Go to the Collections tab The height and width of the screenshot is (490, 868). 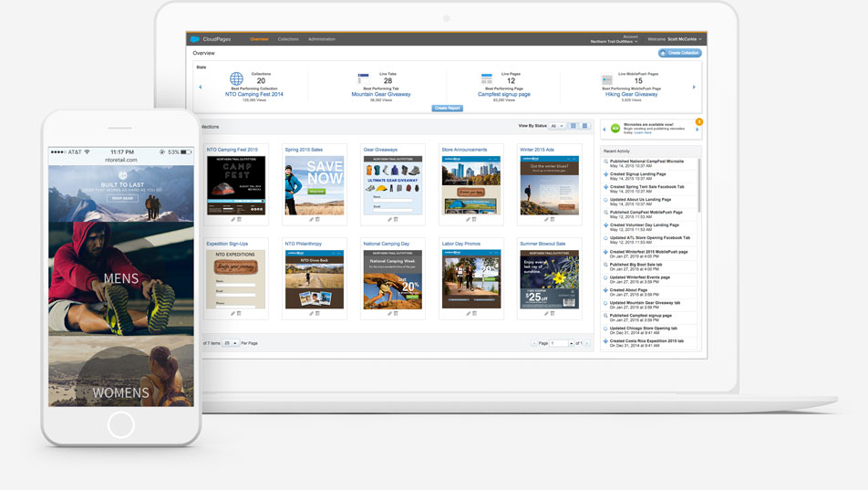(288, 39)
